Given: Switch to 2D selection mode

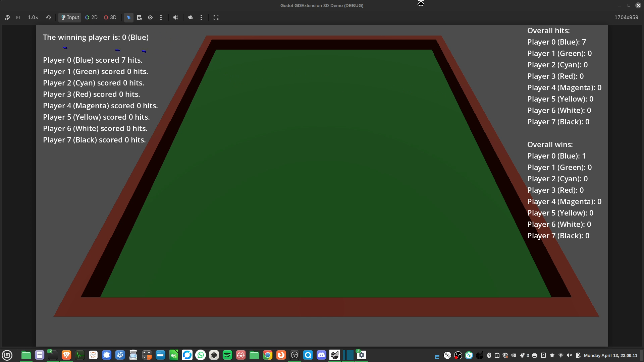Looking at the screenshot, I should 91,17.
